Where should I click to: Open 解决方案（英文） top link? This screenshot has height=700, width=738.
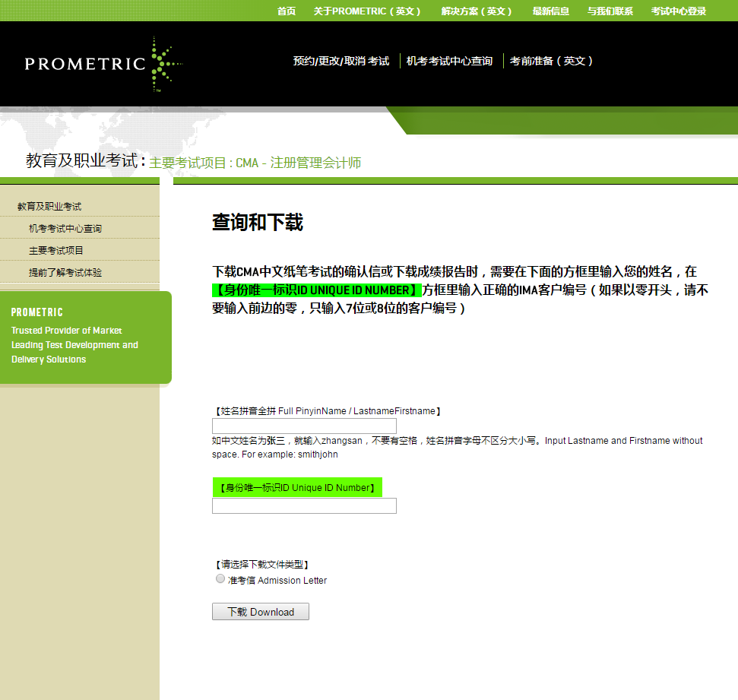[x=477, y=11]
